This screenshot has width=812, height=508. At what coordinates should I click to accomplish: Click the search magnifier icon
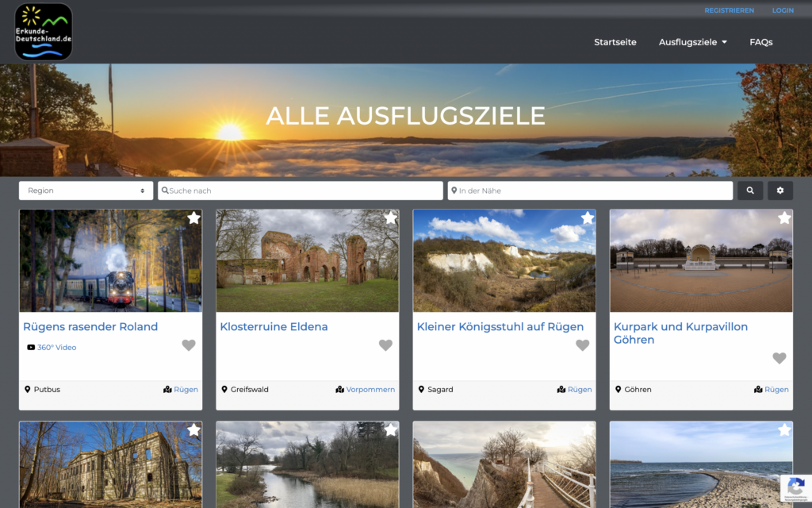(749, 190)
